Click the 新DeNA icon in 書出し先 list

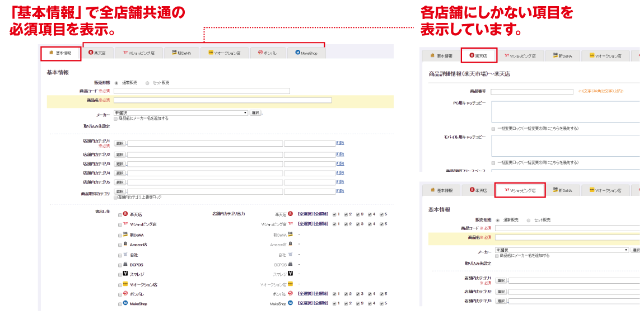[x=125, y=234]
